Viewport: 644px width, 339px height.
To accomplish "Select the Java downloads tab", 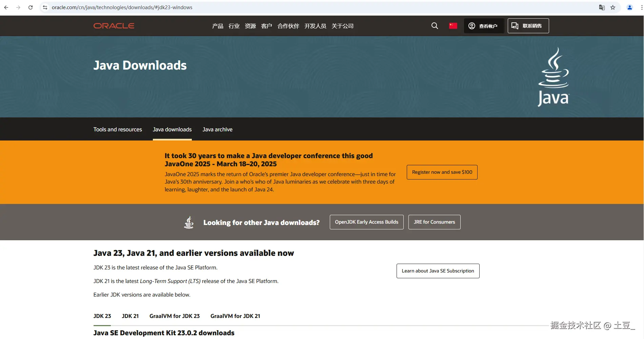I will pyautogui.click(x=172, y=129).
